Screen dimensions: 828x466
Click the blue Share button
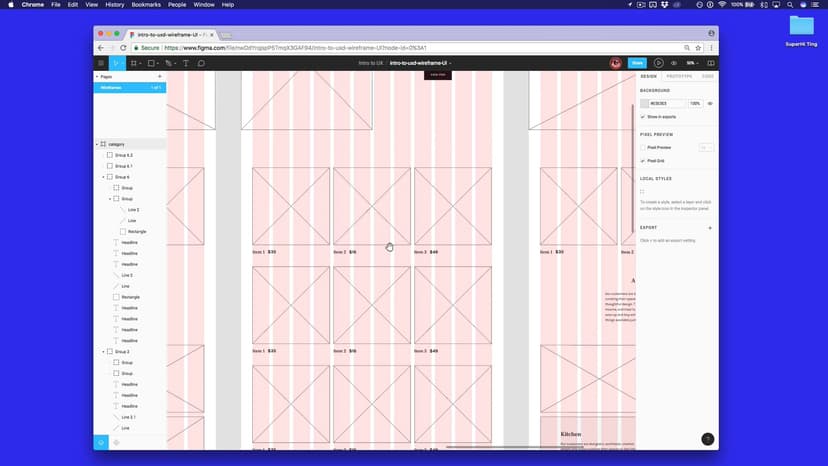click(637, 63)
